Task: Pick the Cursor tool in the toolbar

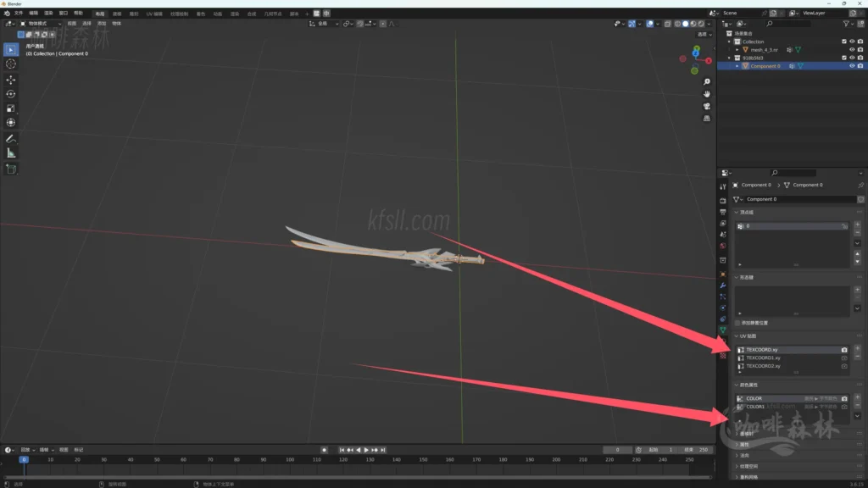Action: click(11, 64)
